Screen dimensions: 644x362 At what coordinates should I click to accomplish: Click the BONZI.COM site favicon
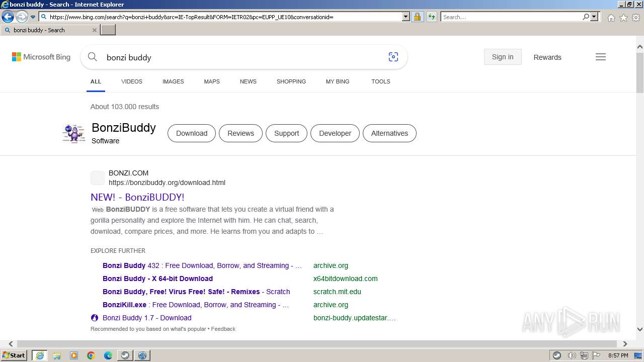[98, 178]
